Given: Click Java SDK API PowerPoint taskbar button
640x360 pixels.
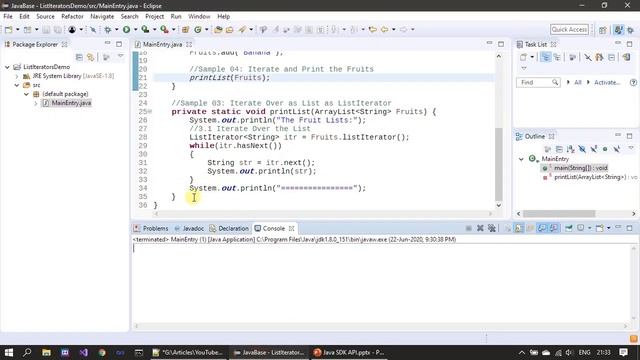Looking at the screenshot, I should [x=349, y=352].
